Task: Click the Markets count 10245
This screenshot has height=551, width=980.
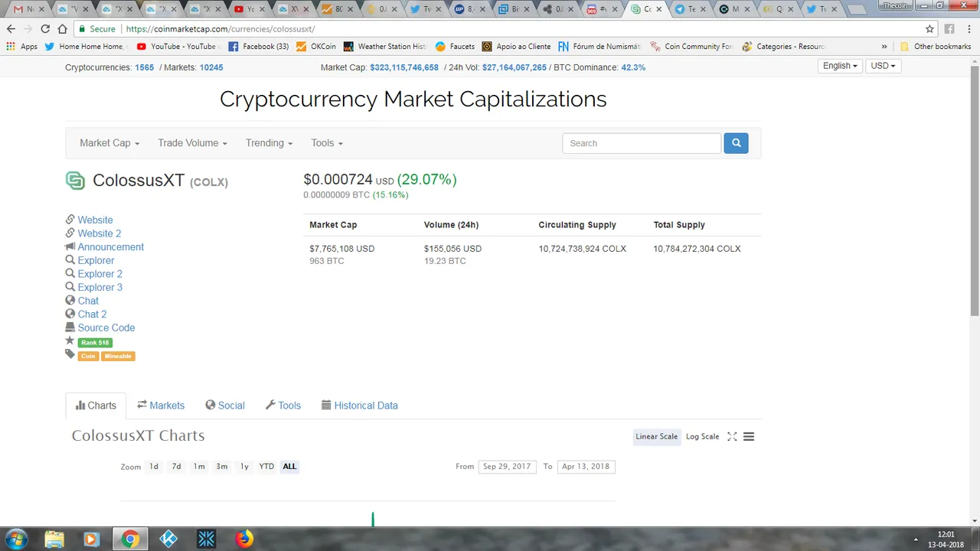Action: pos(211,67)
